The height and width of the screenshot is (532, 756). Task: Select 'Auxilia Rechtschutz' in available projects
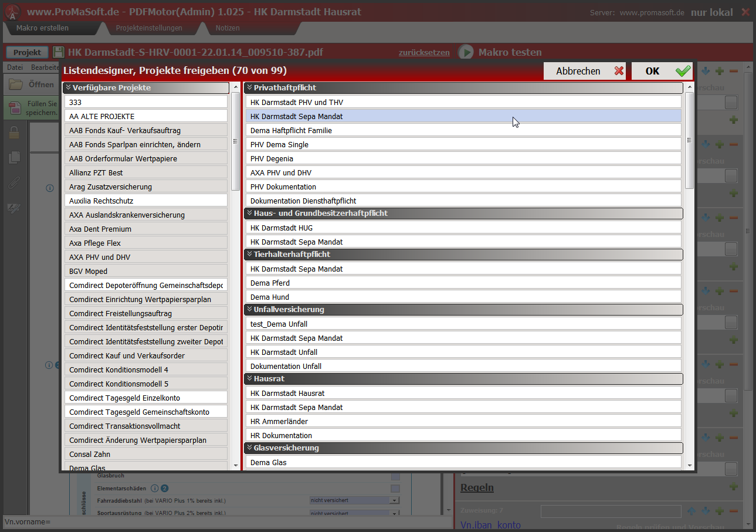point(146,201)
